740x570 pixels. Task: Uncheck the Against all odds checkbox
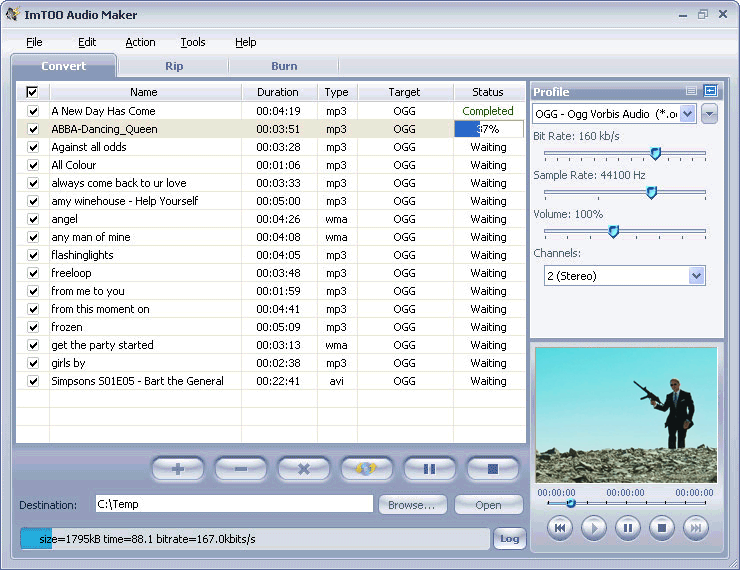33,147
